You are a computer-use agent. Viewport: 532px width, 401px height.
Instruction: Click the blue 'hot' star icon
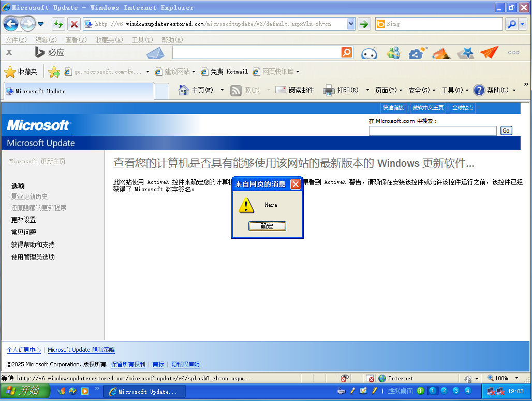point(466,53)
